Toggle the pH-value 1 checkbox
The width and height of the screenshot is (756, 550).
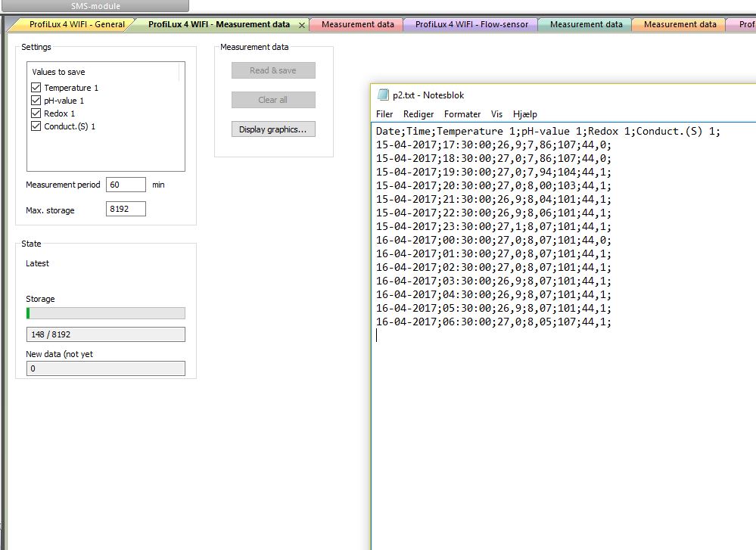(36, 101)
